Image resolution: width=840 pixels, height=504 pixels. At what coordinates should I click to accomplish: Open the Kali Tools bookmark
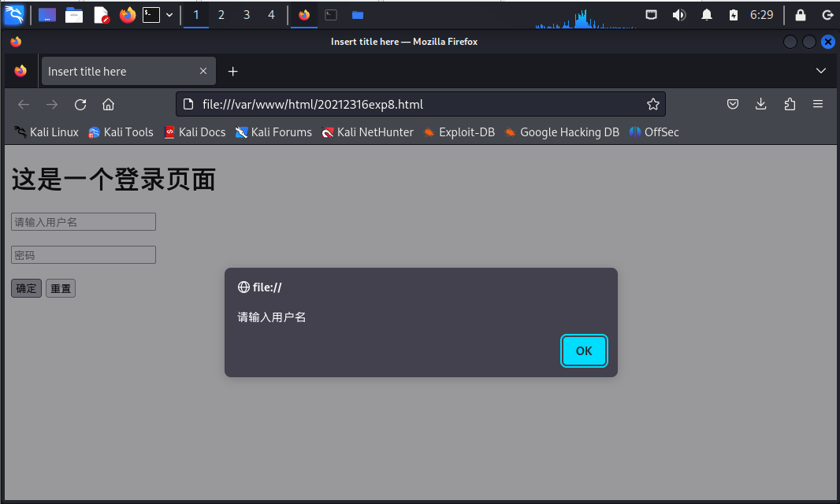click(121, 132)
